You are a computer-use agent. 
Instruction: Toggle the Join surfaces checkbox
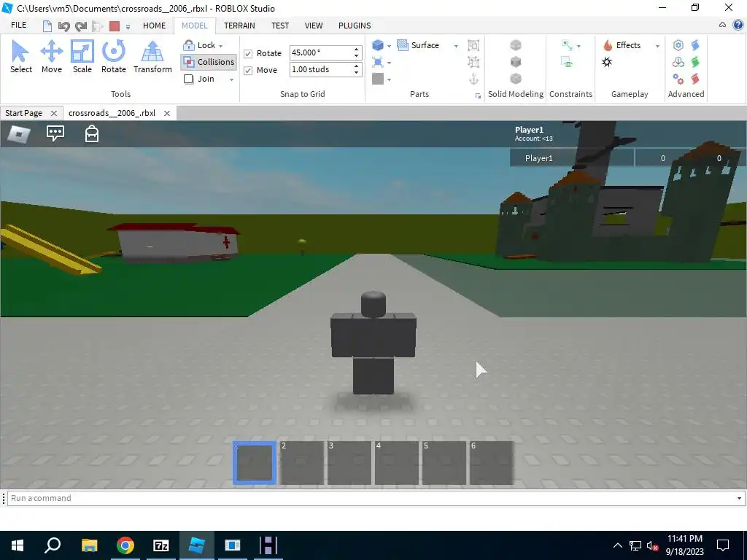[x=189, y=79]
